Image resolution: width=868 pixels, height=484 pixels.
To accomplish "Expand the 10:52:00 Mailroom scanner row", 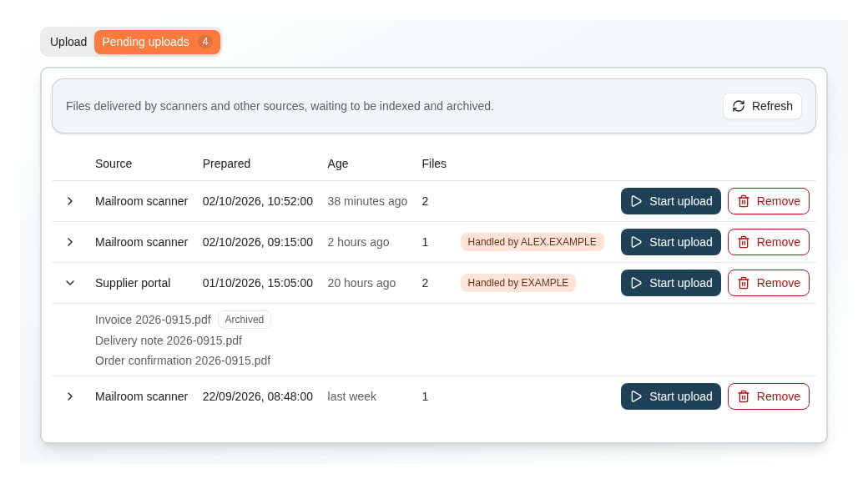I will click(x=70, y=201).
